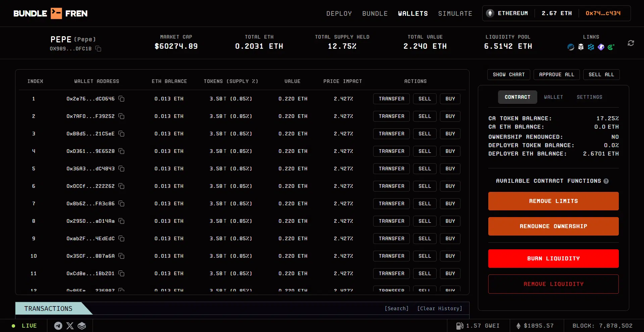644x332 pixels.
Task: Click the Tokens (Supply %) column header
Action: coord(231,81)
